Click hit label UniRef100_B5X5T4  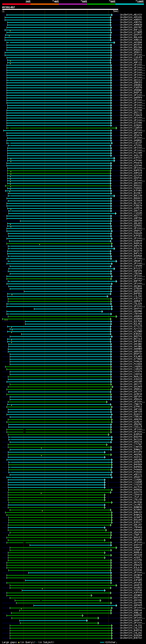(131, 45)
